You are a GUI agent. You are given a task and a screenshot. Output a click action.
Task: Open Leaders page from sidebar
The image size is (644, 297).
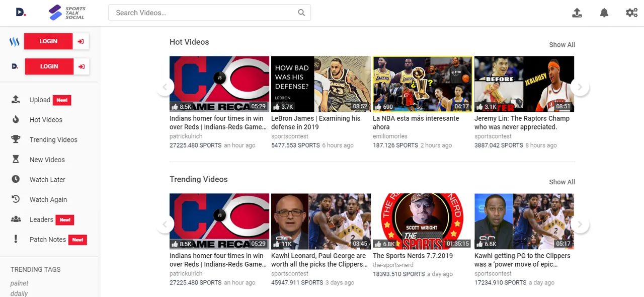pyautogui.click(x=41, y=219)
